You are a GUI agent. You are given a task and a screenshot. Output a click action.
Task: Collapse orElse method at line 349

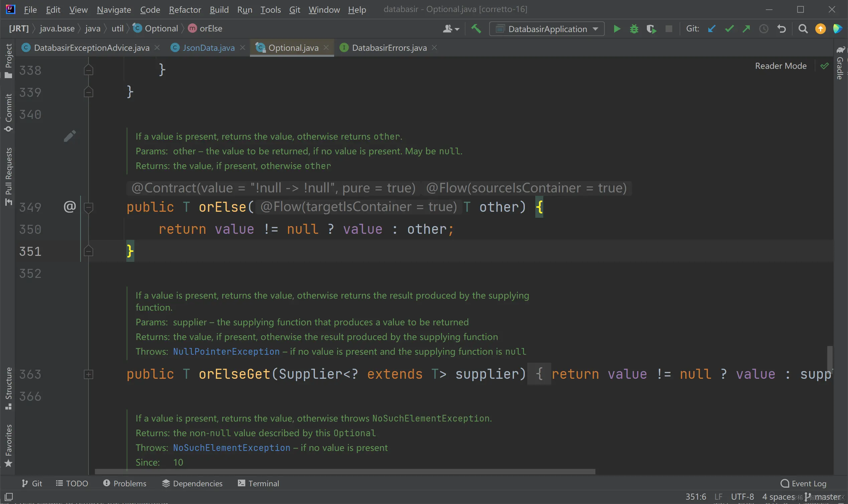pos(88,207)
